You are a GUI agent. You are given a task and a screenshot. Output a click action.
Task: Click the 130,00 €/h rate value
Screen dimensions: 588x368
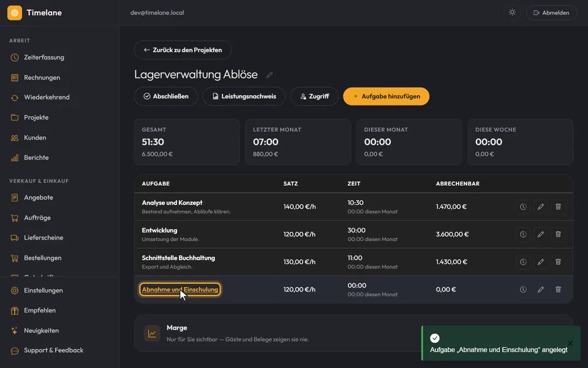pos(300,262)
